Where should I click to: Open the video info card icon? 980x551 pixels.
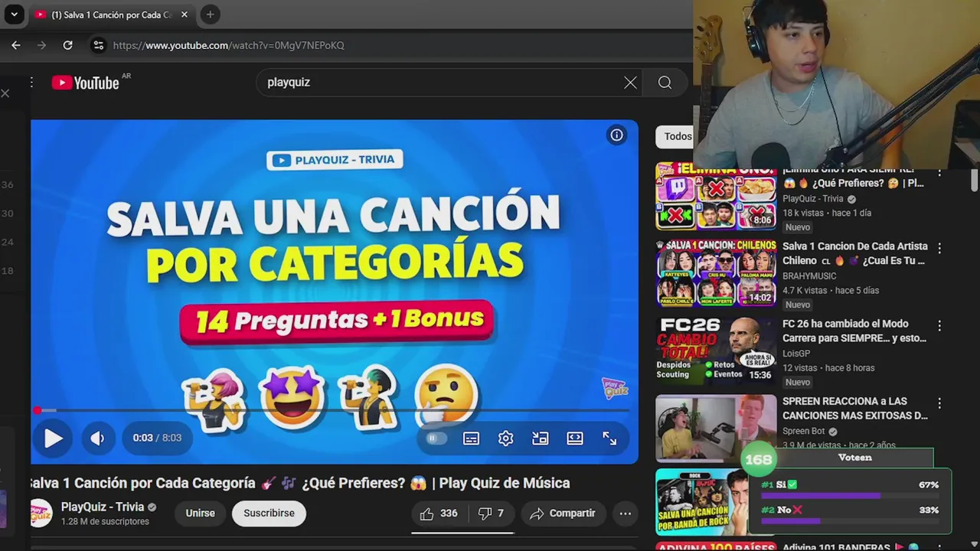[616, 135]
